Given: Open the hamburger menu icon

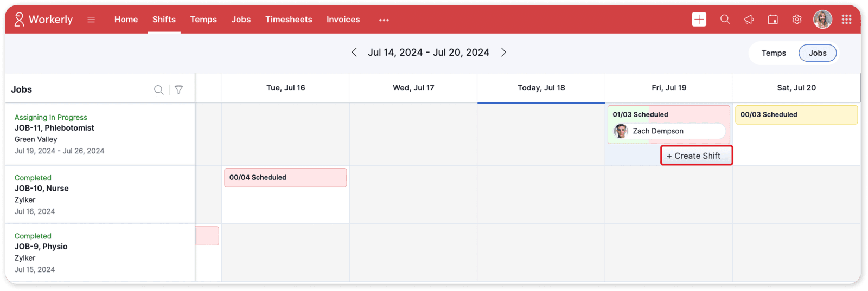Looking at the screenshot, I should coord(91,20).
